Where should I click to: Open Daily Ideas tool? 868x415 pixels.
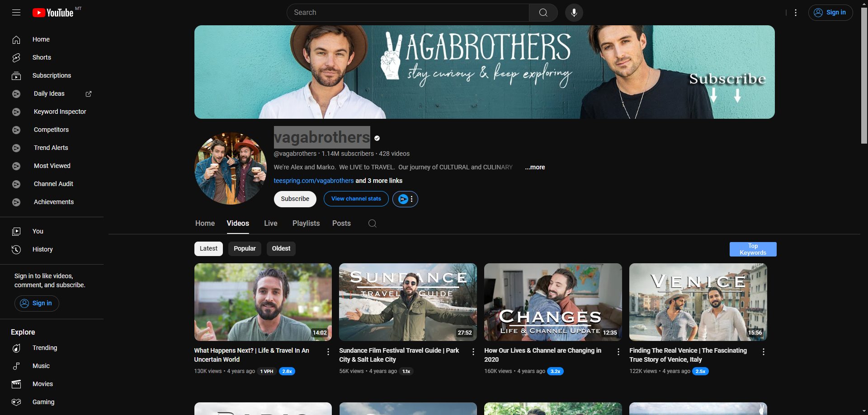[49, 93]
